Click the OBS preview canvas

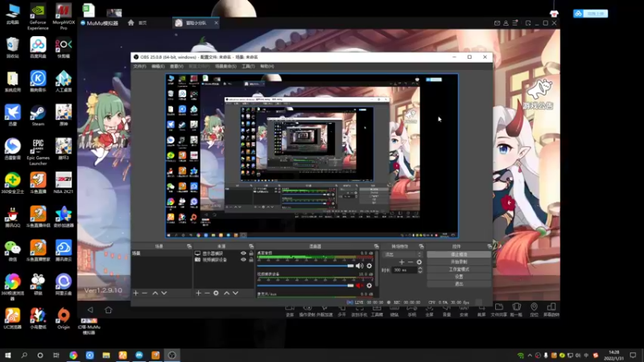click(312, 156)
